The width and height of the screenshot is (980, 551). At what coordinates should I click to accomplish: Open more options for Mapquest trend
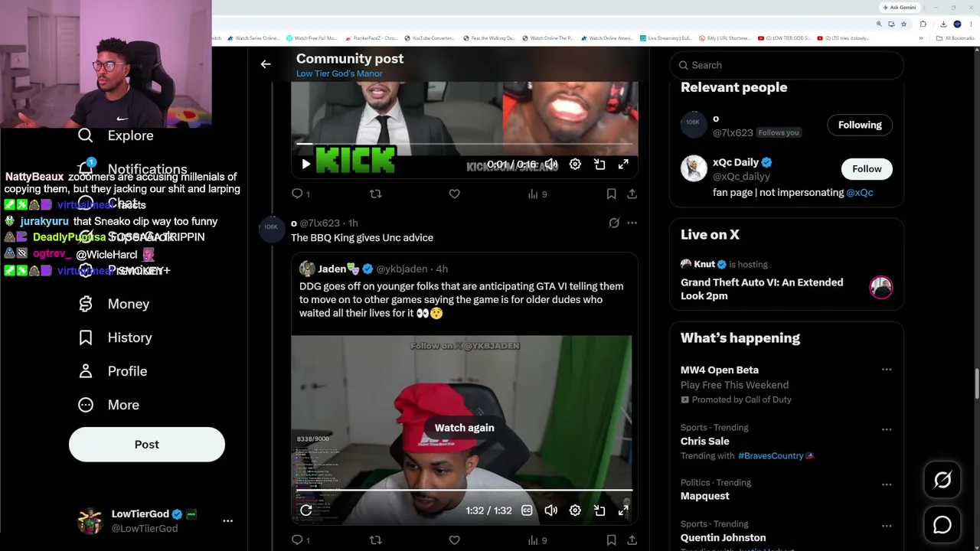point(887,484)
